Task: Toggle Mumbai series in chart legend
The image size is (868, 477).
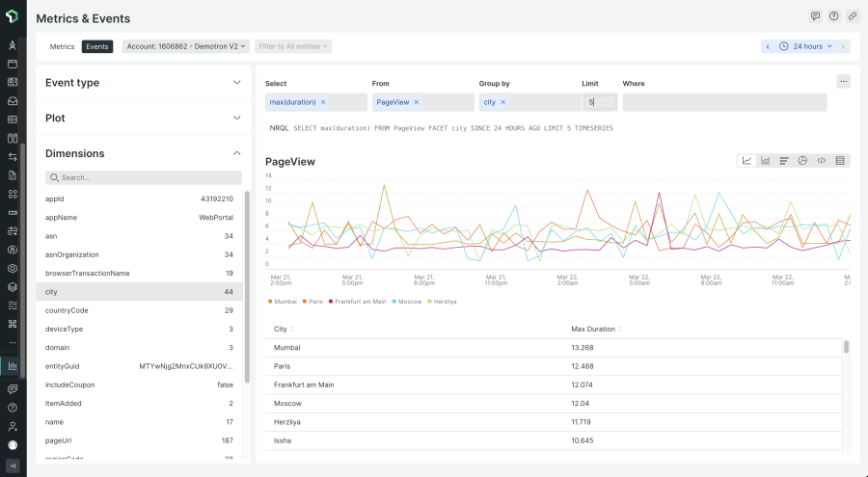Action: 284,302
